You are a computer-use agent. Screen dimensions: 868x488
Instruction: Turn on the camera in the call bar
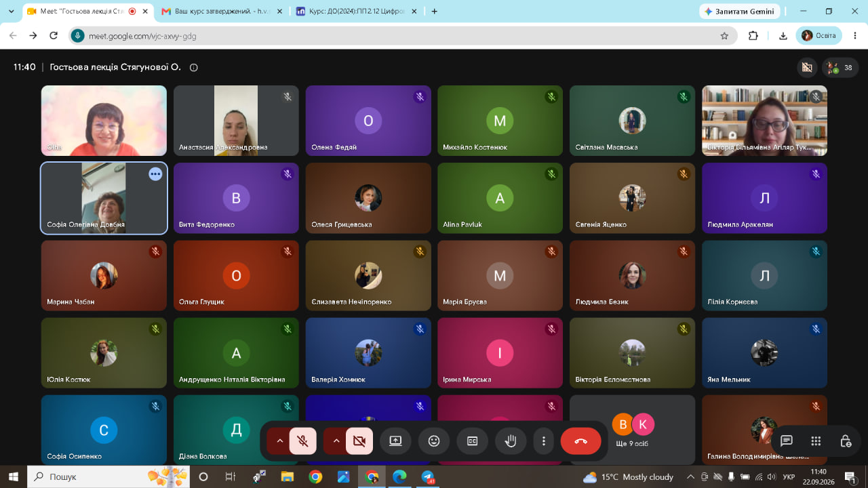pos(359,441)
